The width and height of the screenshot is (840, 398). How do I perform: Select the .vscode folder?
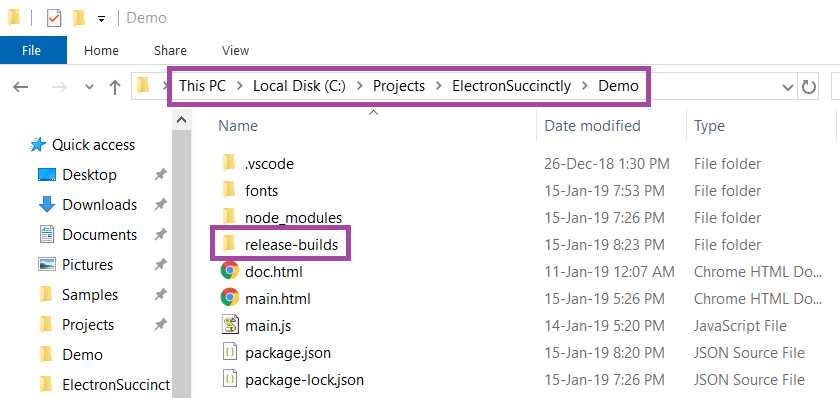point(269,164)
